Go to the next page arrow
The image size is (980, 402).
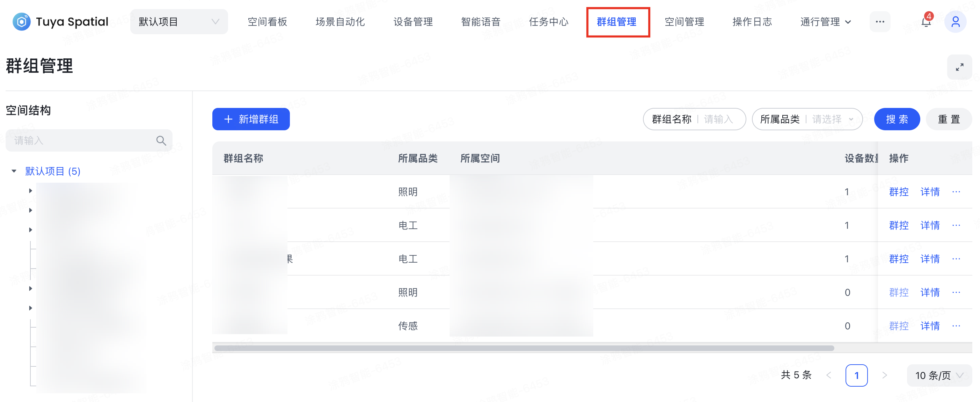coord(885,375)
